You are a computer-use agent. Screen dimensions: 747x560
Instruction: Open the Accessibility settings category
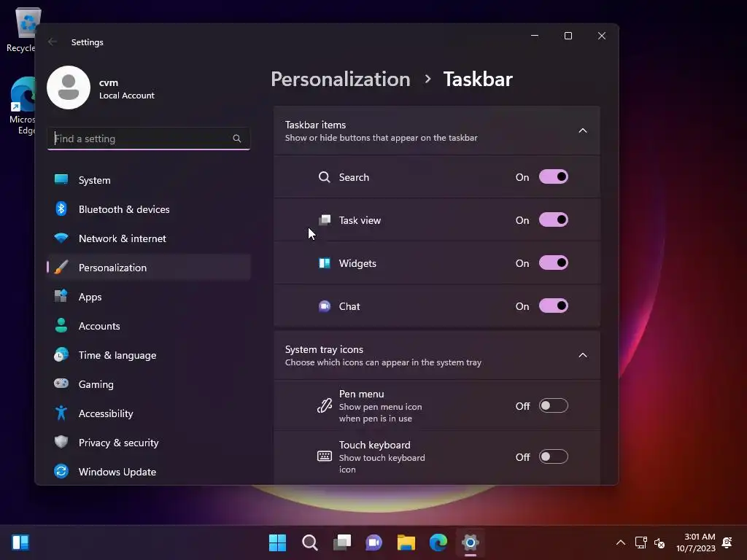tap(149, 413)
